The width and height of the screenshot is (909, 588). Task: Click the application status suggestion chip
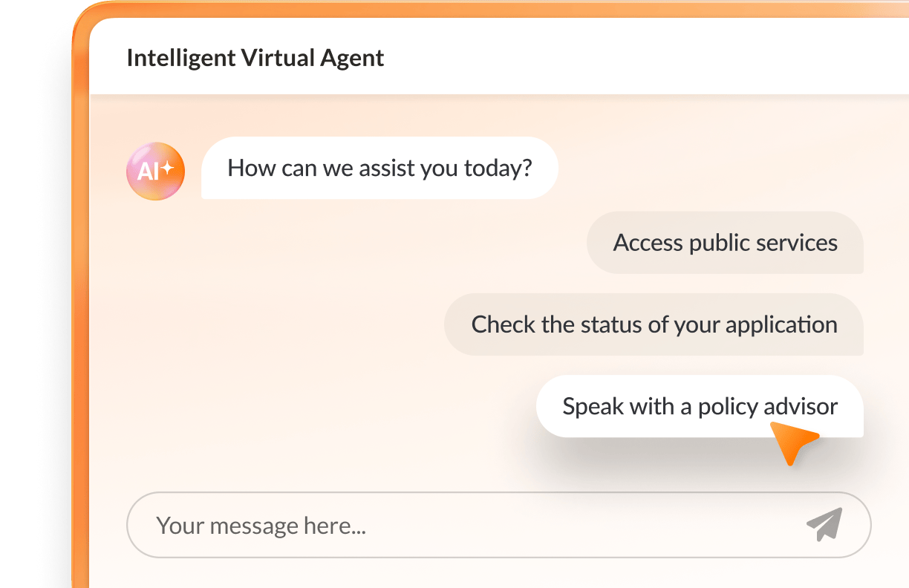point(654,324)
